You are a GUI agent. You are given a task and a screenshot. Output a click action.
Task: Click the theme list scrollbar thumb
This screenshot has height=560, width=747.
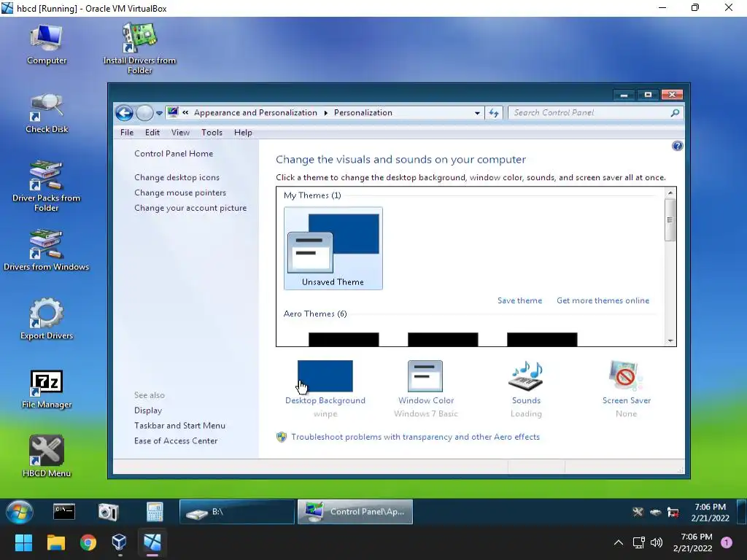670,220
